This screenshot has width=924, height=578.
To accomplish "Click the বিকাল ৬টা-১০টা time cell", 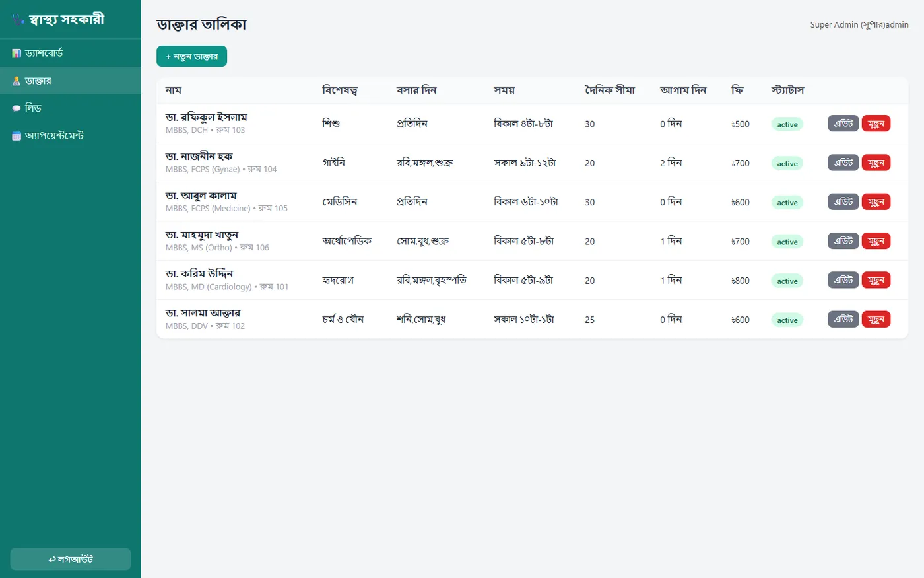I will 526,202.
